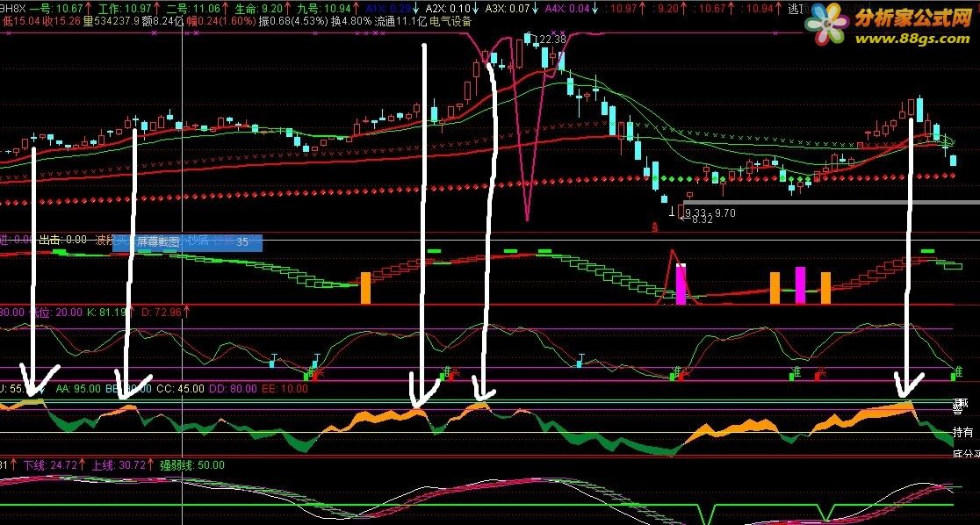Click the CC: 45.00 parameter

pos(180,388)
